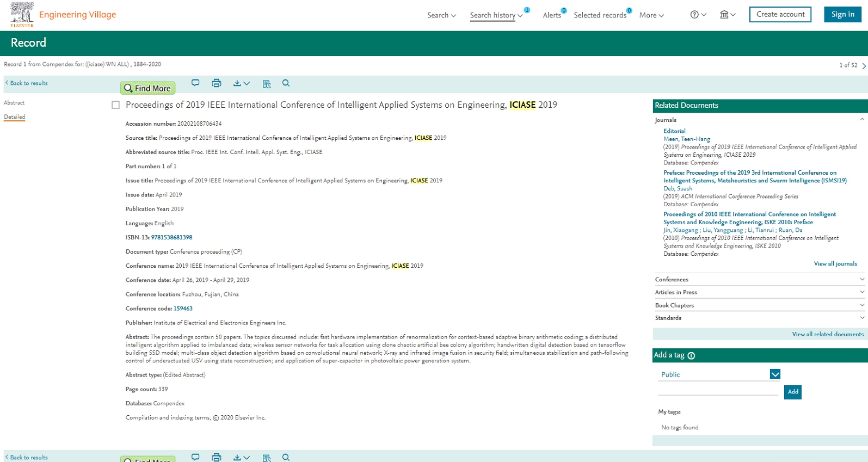Expand the Conferences related documents section
Viewport: 868px width, 462px height.
(x=759, y=279)
